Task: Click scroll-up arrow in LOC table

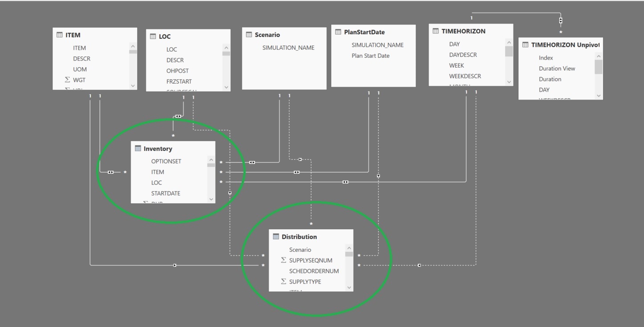Action: coord(226,48)
